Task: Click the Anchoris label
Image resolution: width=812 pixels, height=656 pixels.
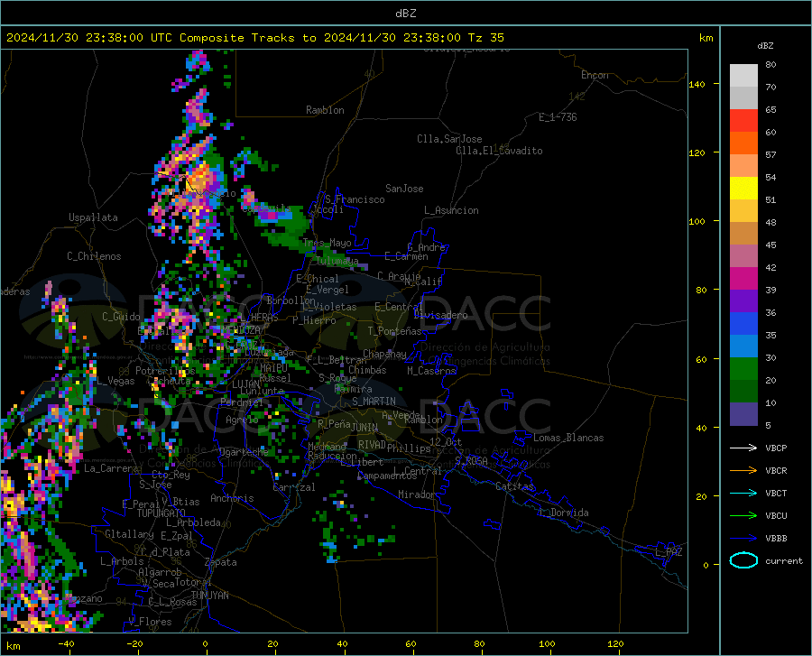Action: tap(232, 498)
